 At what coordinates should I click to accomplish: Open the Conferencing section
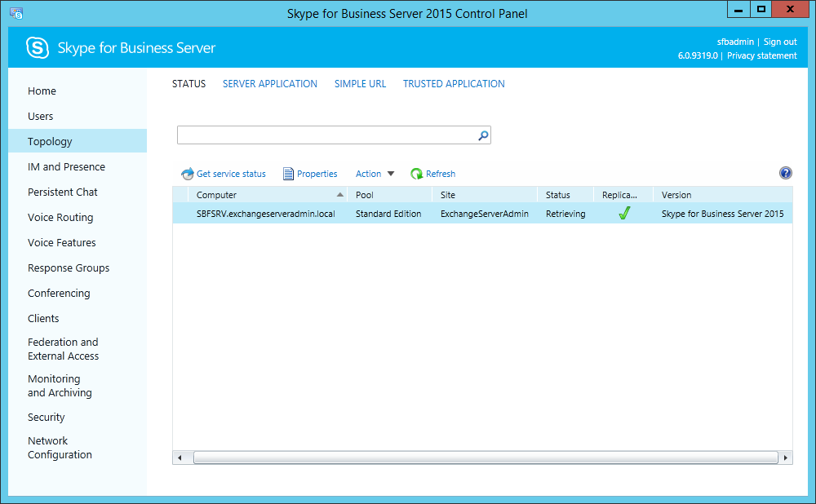tap(59, 294)
